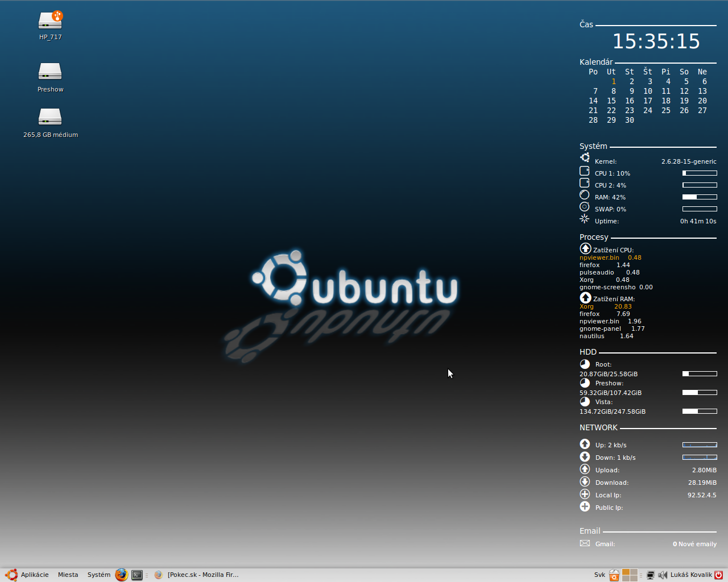Click the Up network speed graph
Image resolution: width=728 pixels, height=582 pixels.
click(700, 445)
